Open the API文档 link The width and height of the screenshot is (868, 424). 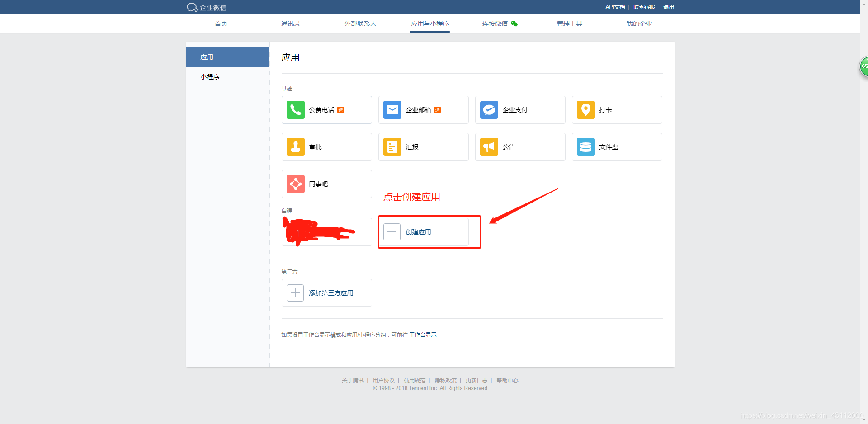point(615,7)
